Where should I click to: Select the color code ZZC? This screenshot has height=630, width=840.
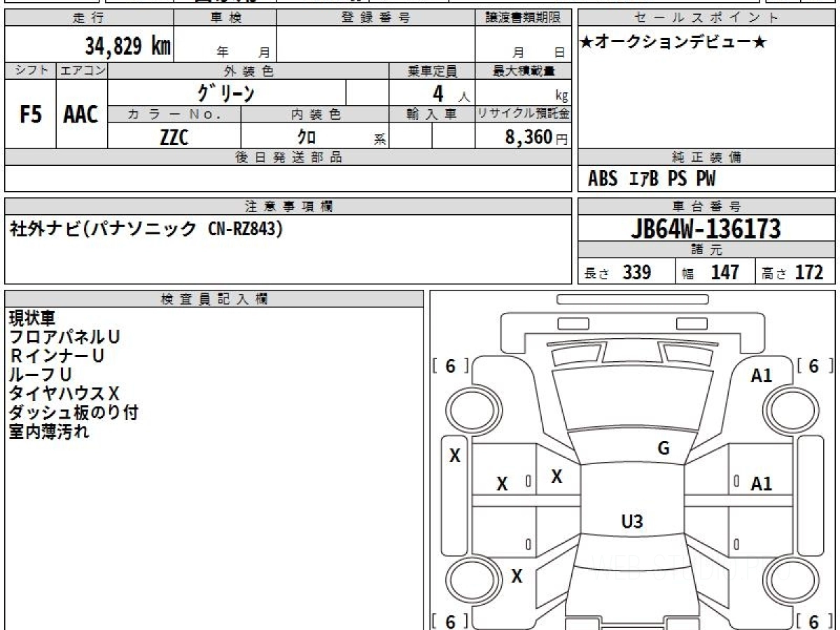pos(174,136)
